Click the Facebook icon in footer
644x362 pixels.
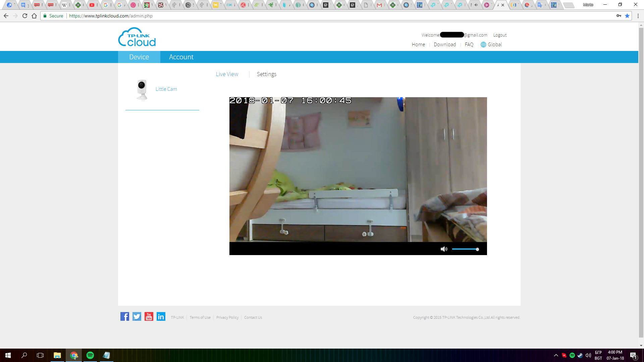(x=125, y=316)
